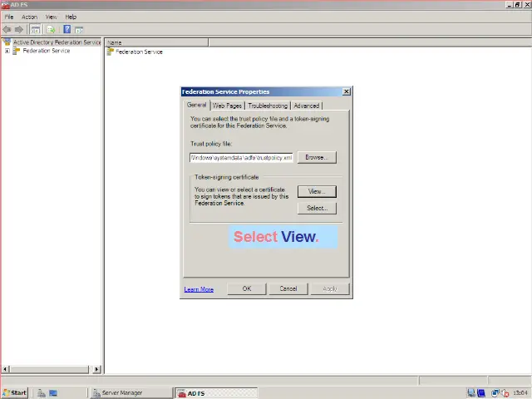Screen dimensions: 532x399
Task: Open the Learn More link
Action: point(199,289)
